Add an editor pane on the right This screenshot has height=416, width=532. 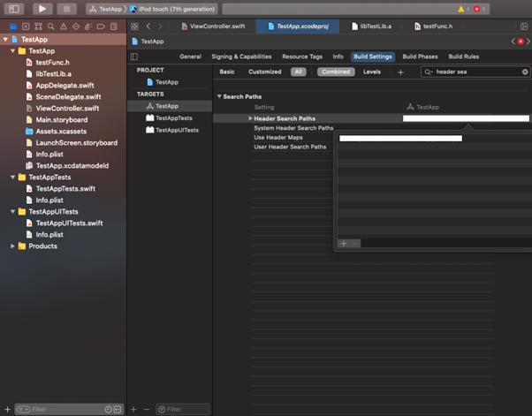[x=524, y=26]
